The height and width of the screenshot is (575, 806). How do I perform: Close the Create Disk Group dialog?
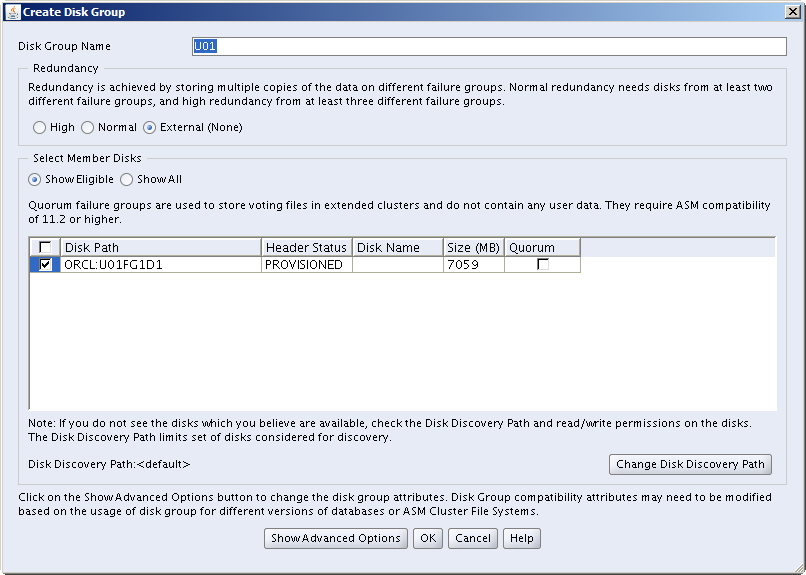tap(792, 12)
